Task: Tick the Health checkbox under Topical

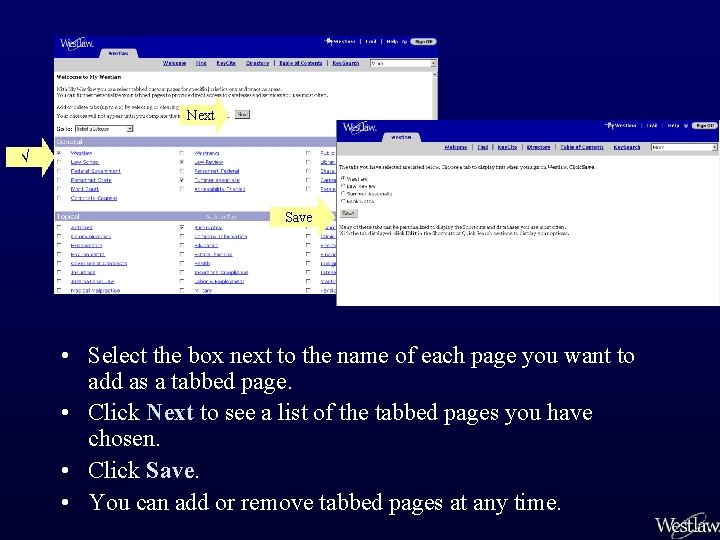Action: [x=182, y=263]
